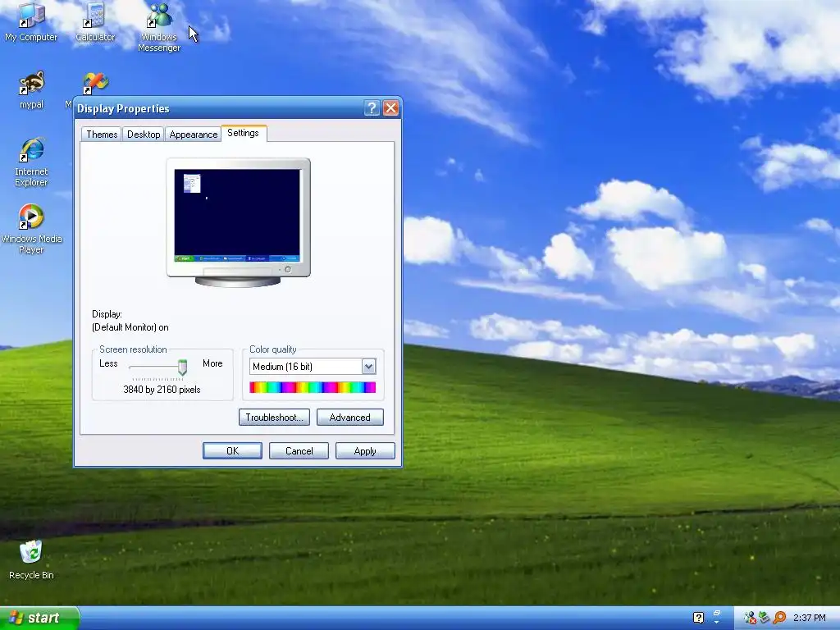Select the Settings tab

[243, 133]
